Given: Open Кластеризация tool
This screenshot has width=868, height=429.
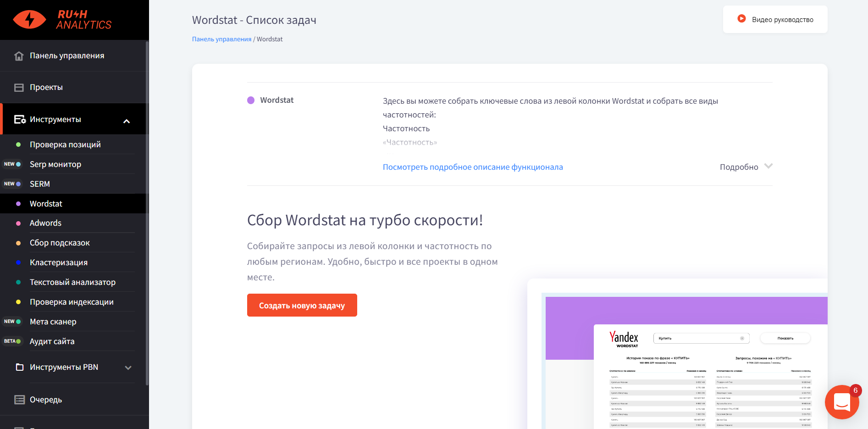Looking at the screenshot, I should [x=59, y=262].
